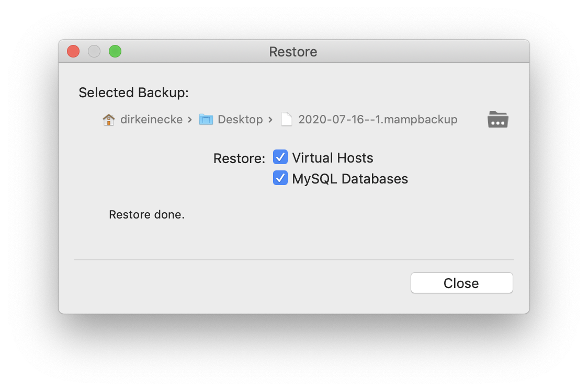
Task: Click the house icon in the backup path
Action: click(x=108, y=119)
